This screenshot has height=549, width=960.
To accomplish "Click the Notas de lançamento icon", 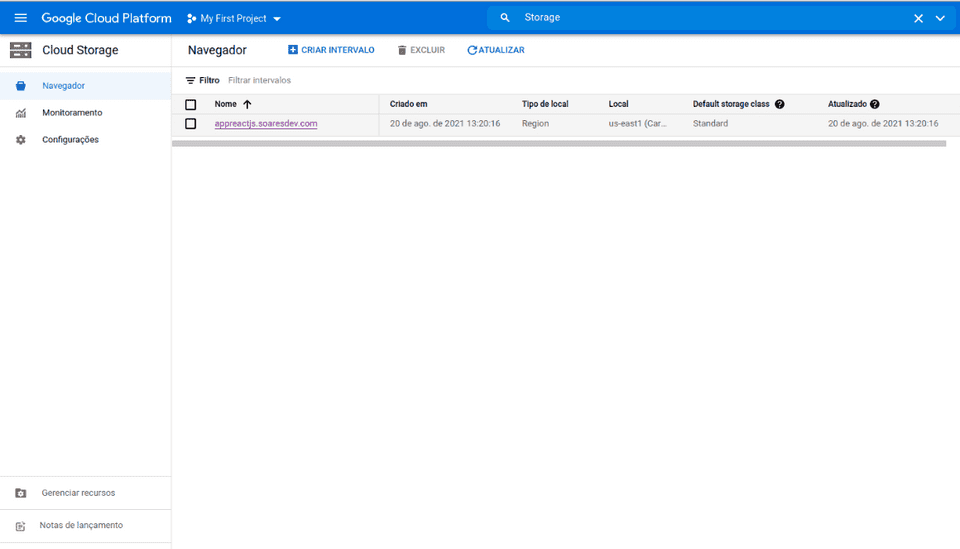I will coord(21,526).
